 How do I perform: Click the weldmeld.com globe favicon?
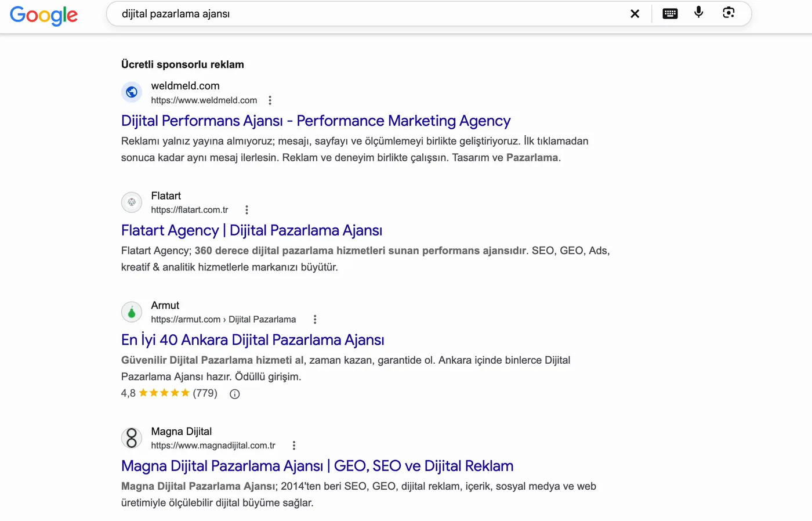coord(132,92)
